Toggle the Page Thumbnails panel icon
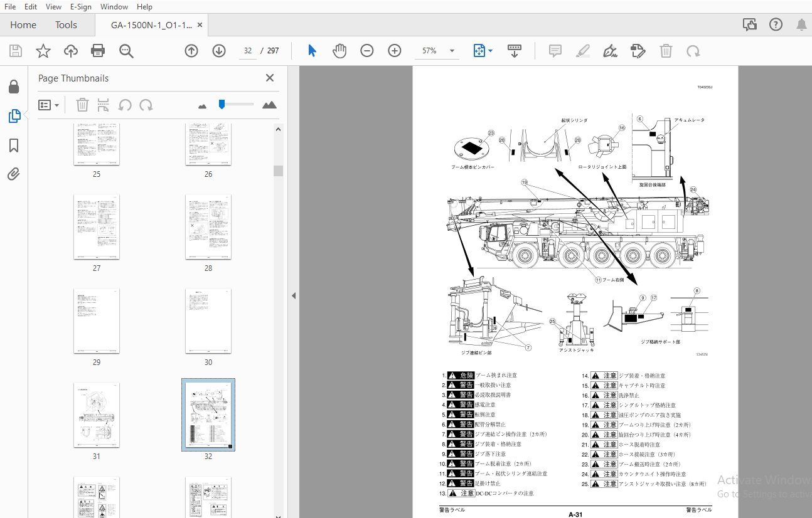Screen dimensions: 812x518 [14, 116]
